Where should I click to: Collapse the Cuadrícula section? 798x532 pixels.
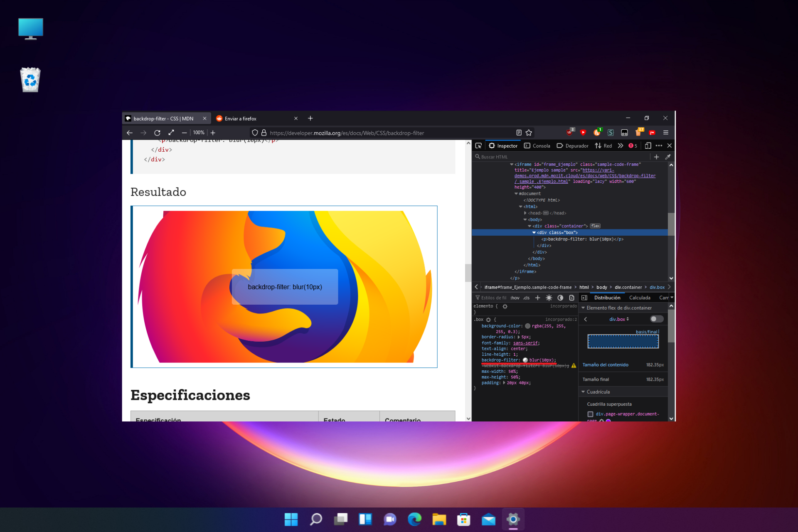(x=583, y=392)
